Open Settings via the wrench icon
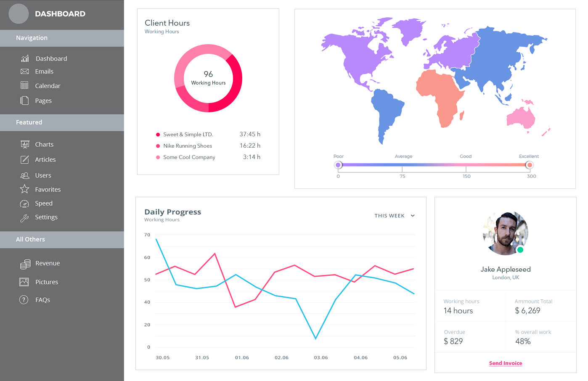 tap(24, 217)
